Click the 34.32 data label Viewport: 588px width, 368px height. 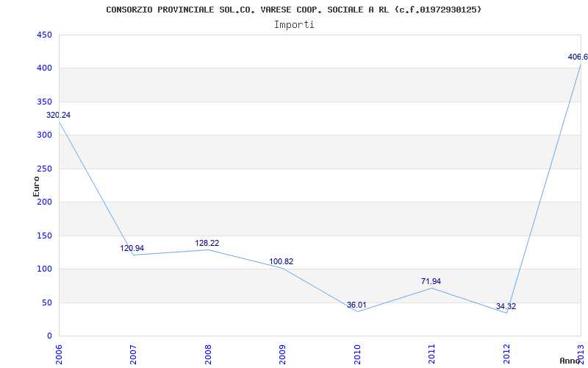tap(506, 306)
